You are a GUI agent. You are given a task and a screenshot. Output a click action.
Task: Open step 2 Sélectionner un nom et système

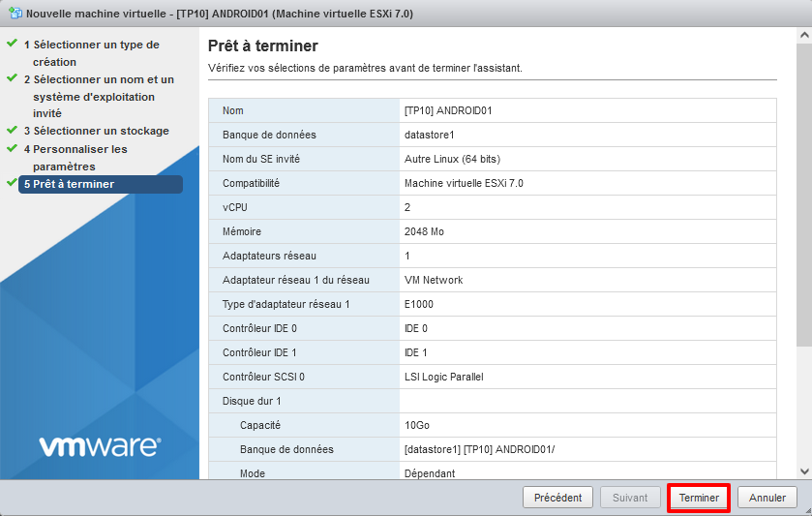(98, 97)
